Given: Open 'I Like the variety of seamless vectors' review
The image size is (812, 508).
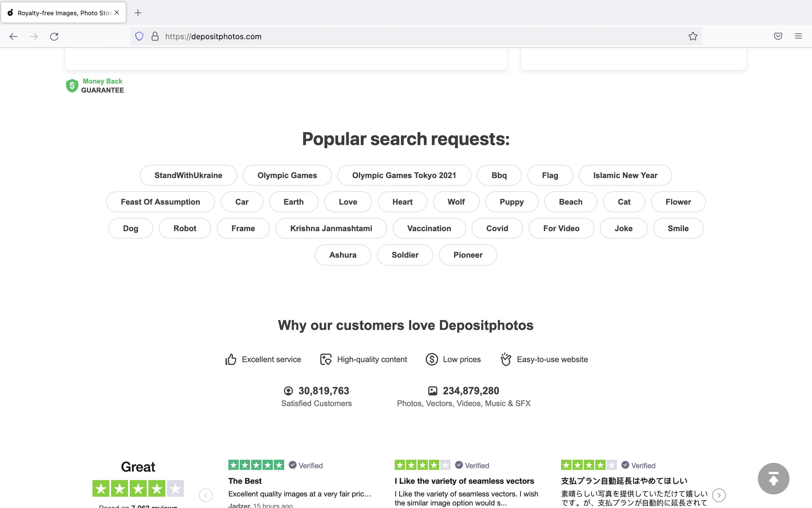Looking at the screenshot, I should tap(464, 481).
